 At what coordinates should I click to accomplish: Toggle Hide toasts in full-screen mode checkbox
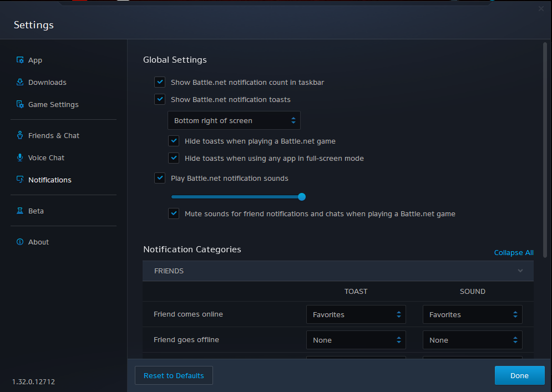coord(174,158)
